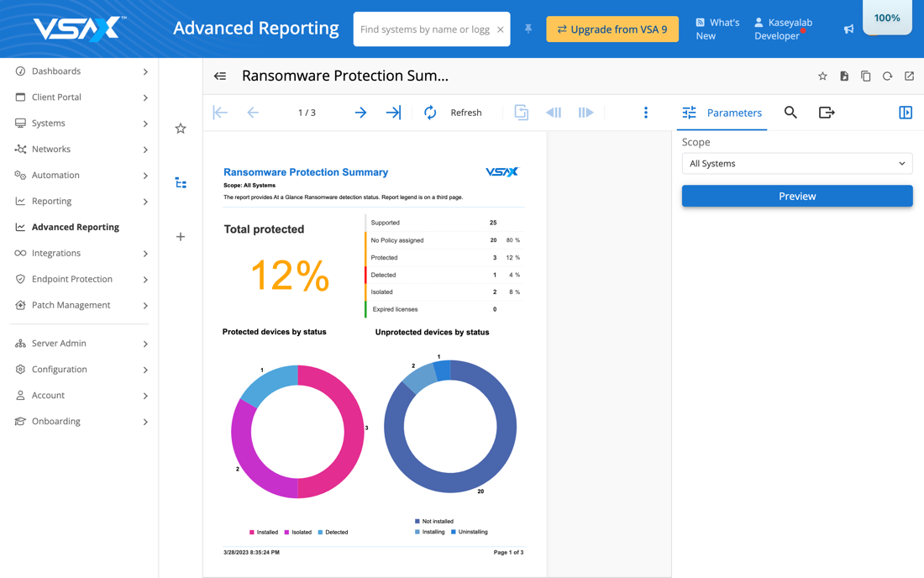This screenshot has height=578, width=924.
Task: Click the Ransomware Protection Summary report heading
Action: click(x=306, y=172)
